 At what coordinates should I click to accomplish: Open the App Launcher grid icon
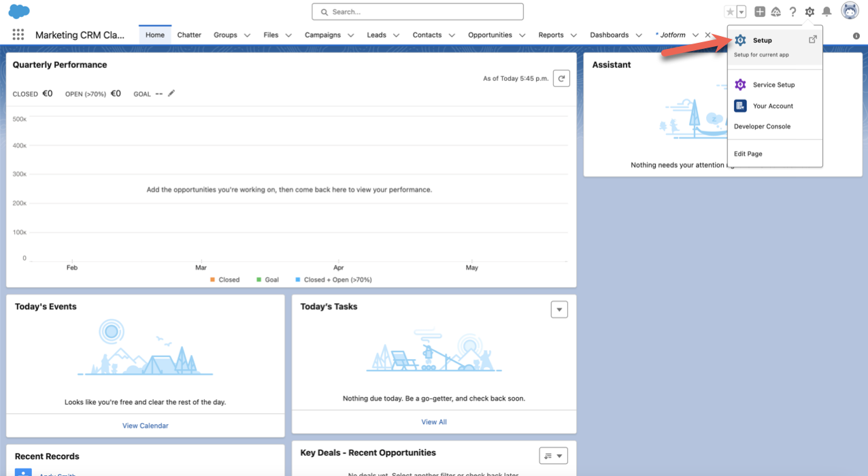tap(18, 35)
